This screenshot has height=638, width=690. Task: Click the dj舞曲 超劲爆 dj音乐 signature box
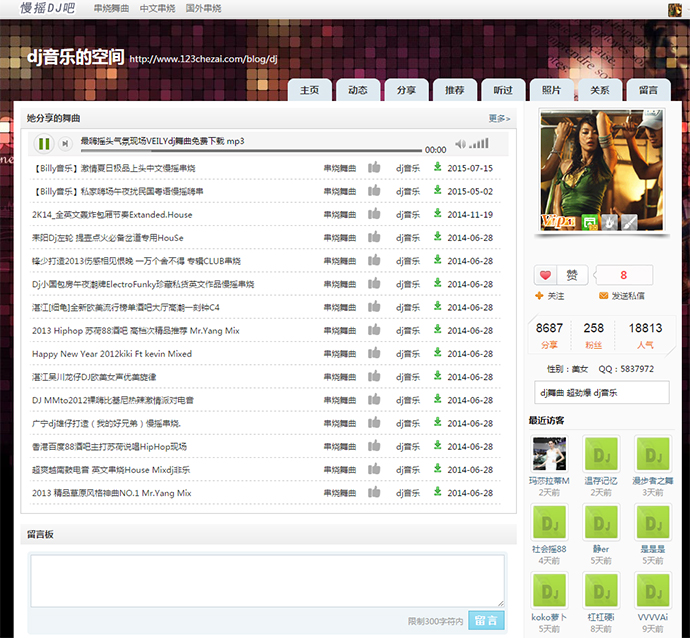(x=602, y=392)
